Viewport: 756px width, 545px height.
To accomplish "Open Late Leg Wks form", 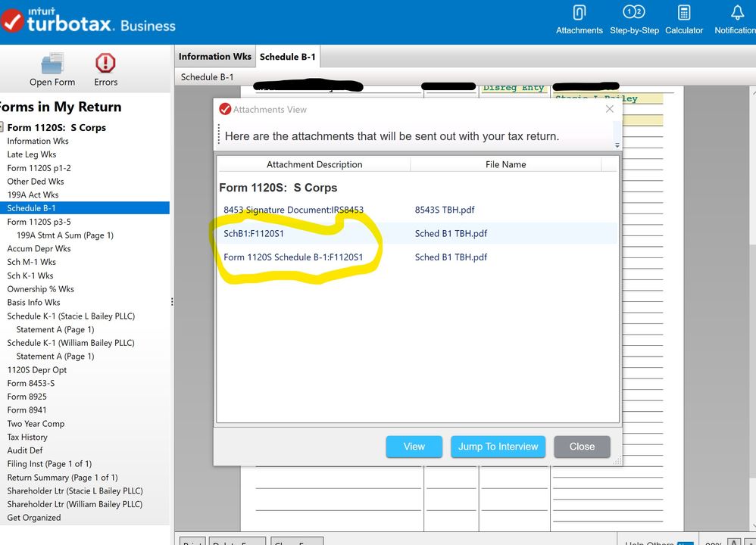I will (31, 154).
